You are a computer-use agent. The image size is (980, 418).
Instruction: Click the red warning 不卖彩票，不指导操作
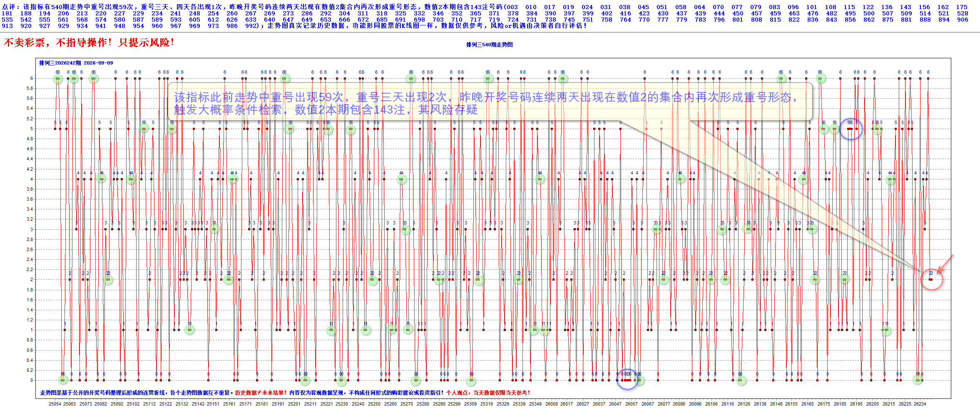coord(57,42)
